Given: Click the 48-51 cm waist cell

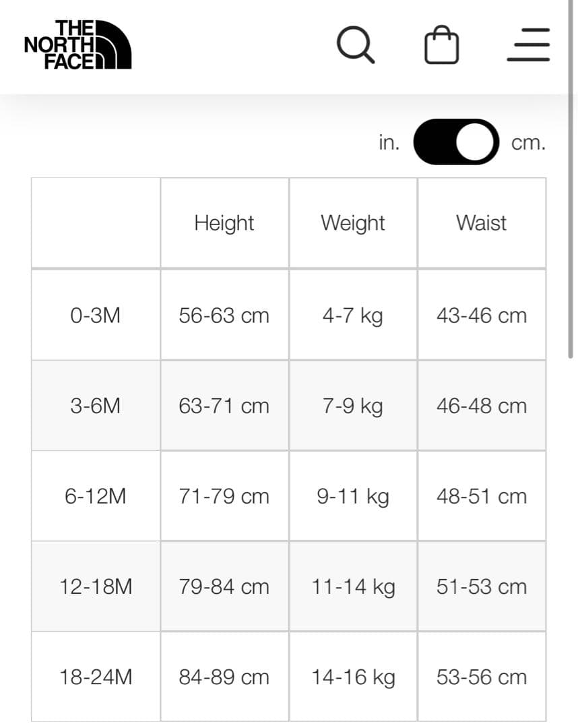Looking at the screenshot, I should [481, 496].
